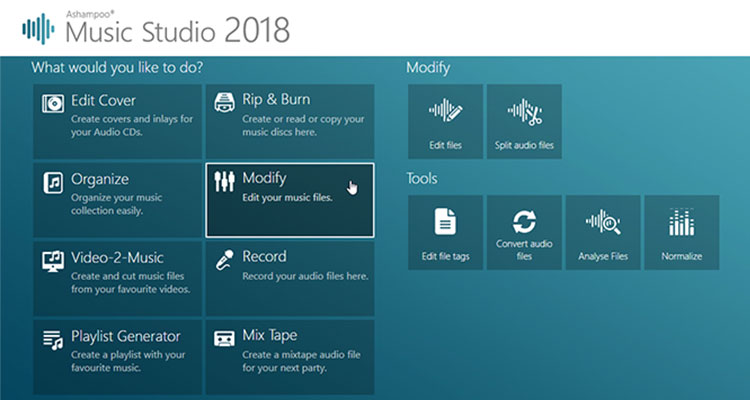Click the Video-2-Music monitor icon
The height and width of the screenshot is (400, 750).
53,261
